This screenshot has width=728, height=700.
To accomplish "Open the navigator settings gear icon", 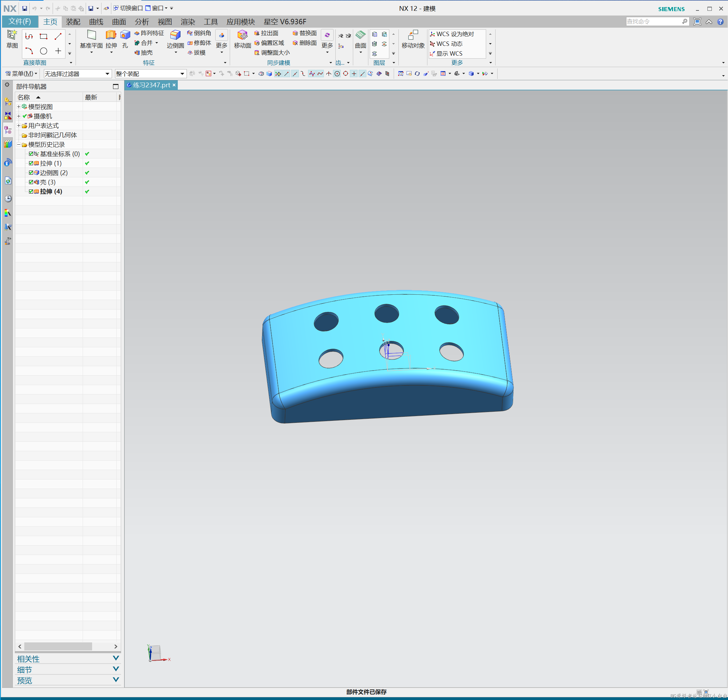I will pos(7,85).
